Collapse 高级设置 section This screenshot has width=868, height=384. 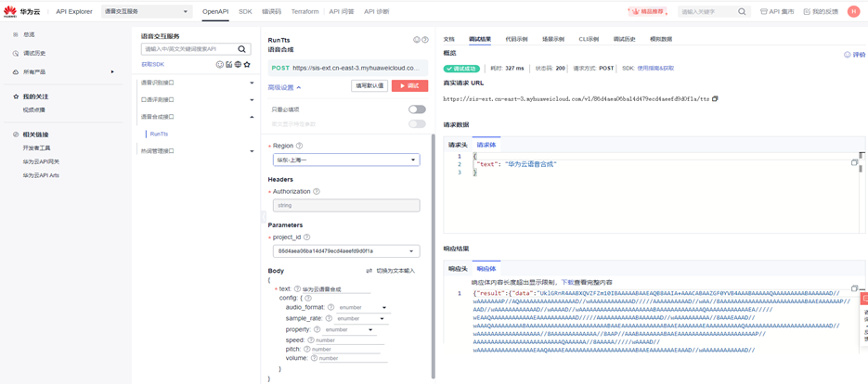(284, 87)
